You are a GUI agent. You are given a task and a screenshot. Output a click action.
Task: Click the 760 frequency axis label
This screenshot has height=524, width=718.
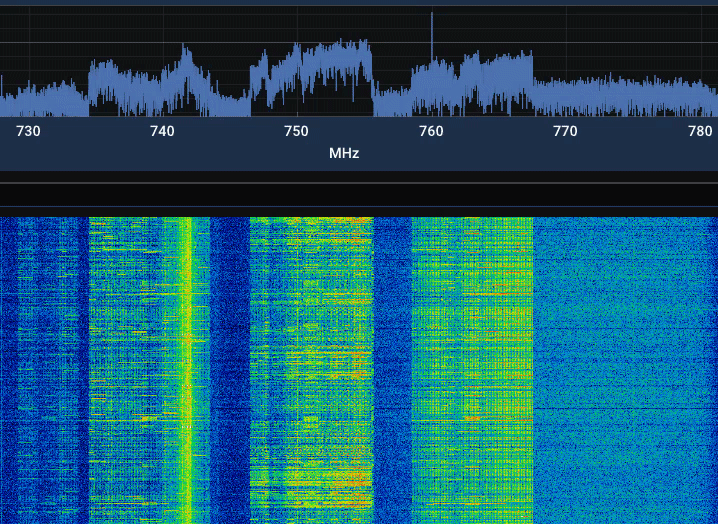tap(431, 131)
